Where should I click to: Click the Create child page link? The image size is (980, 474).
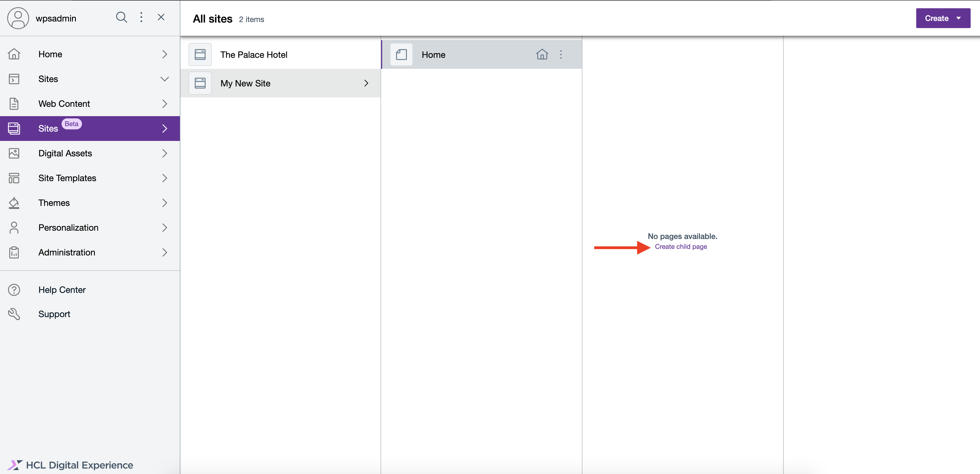click(x=681, y=247)
